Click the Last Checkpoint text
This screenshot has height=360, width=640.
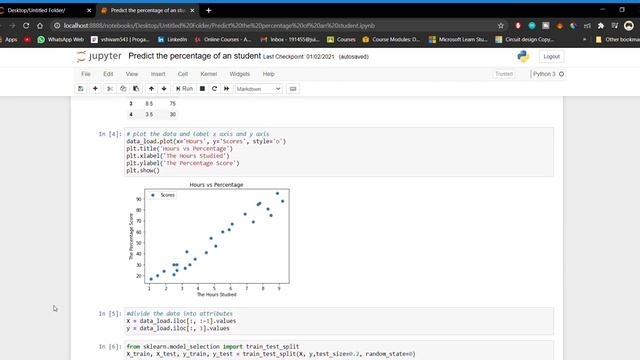[298, 57]
